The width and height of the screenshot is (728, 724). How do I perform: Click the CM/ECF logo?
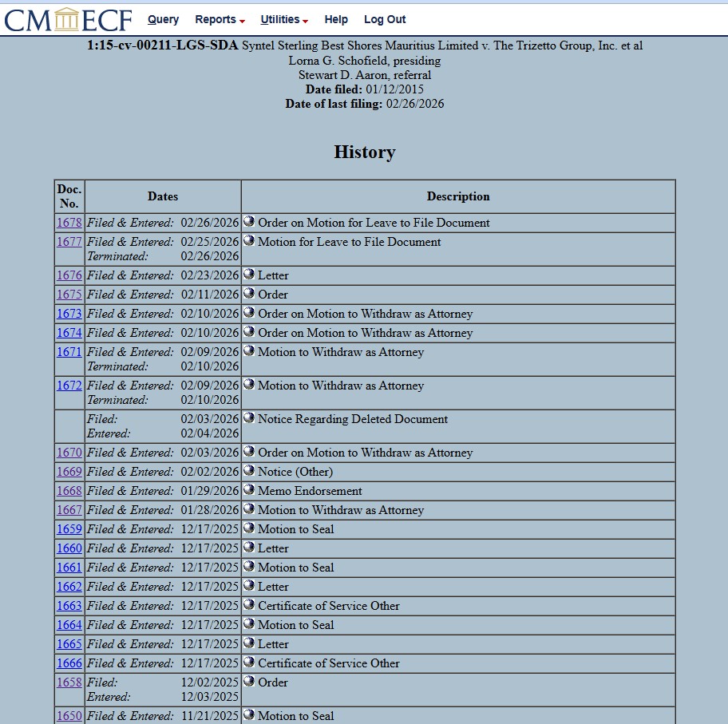[68, 19]
